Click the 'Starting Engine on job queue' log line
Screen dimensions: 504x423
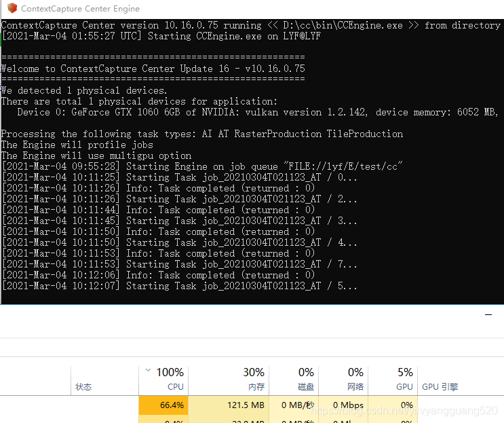click(202, 166)
